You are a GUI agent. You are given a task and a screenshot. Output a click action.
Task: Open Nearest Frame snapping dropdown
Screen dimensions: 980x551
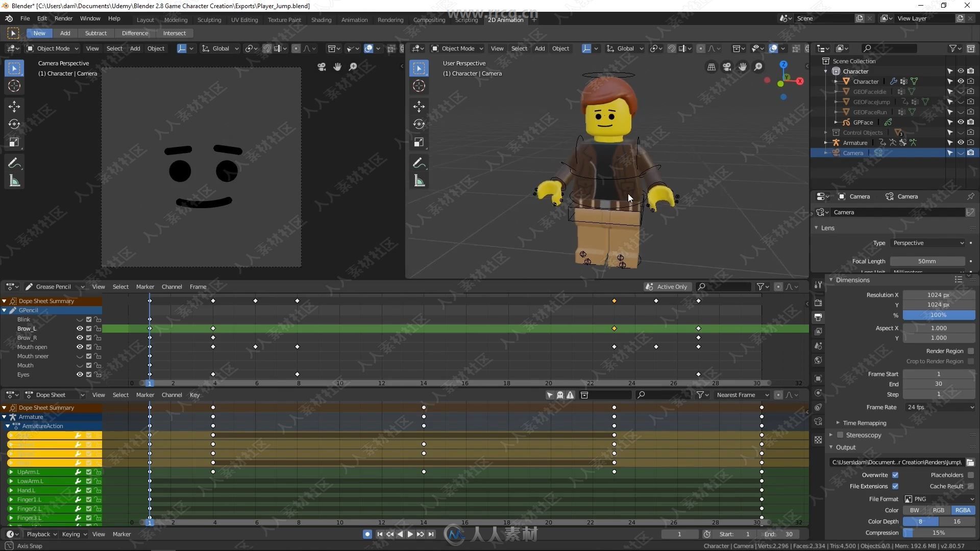[x=742, y=395]
